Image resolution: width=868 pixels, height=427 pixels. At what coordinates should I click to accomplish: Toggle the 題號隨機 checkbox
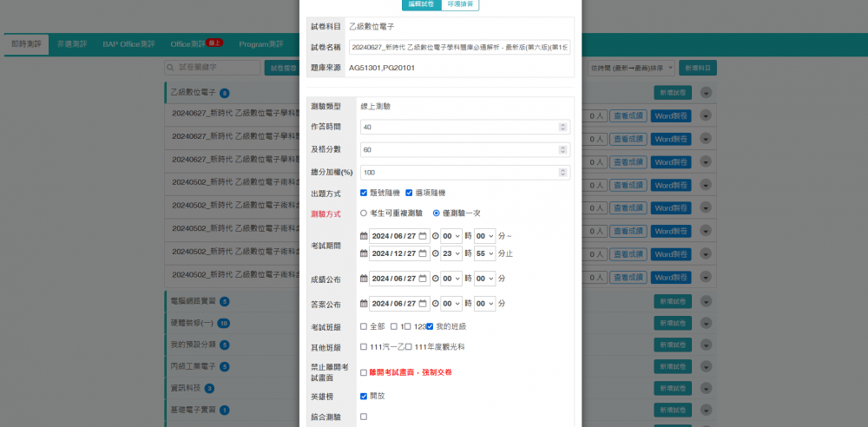tap(365, 193)
